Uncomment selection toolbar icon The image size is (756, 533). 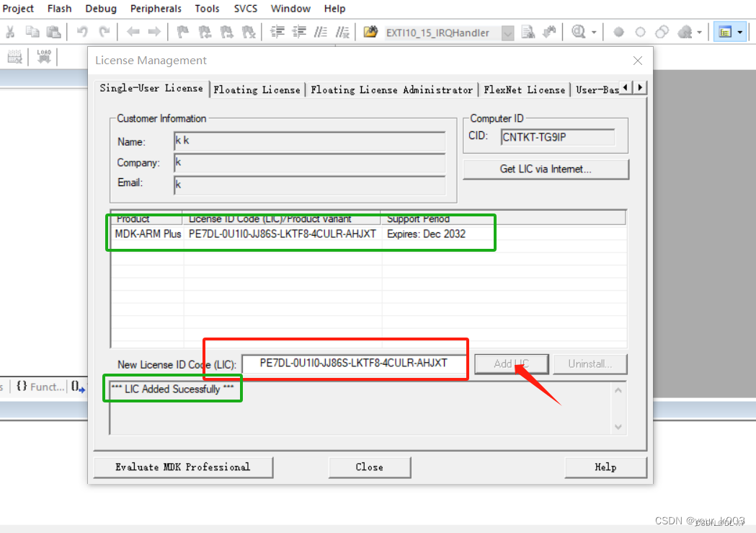[x=342, y=32]
